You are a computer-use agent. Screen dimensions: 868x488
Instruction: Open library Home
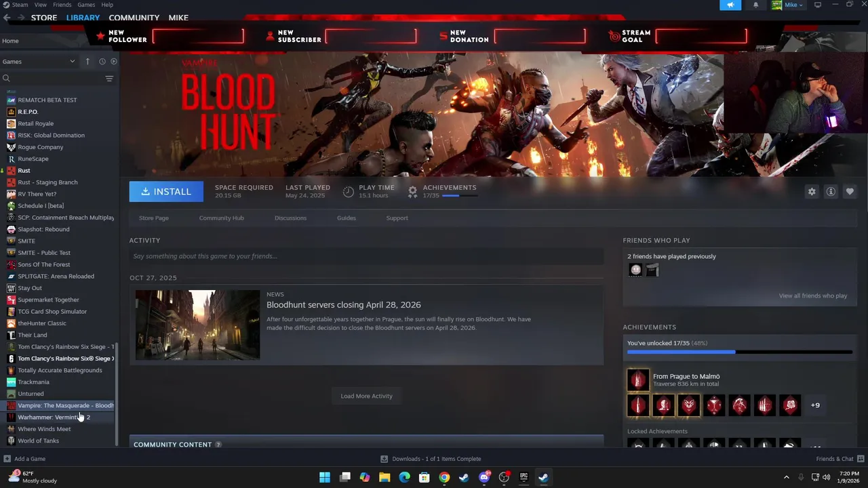[10, 41]
